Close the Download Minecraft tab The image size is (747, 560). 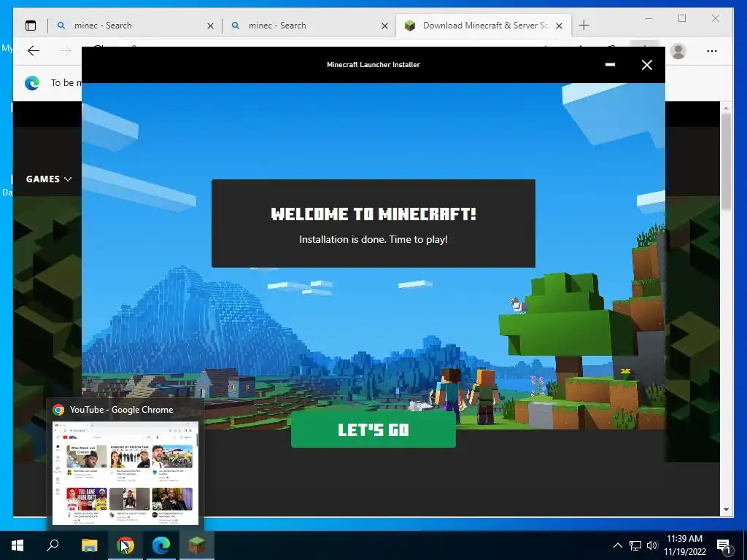pos(560,26)
